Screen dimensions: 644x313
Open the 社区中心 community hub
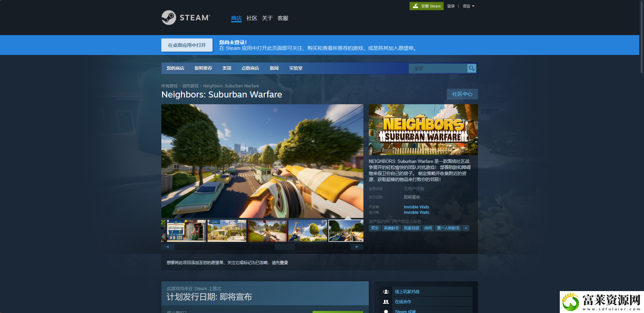tap(462, 94)
